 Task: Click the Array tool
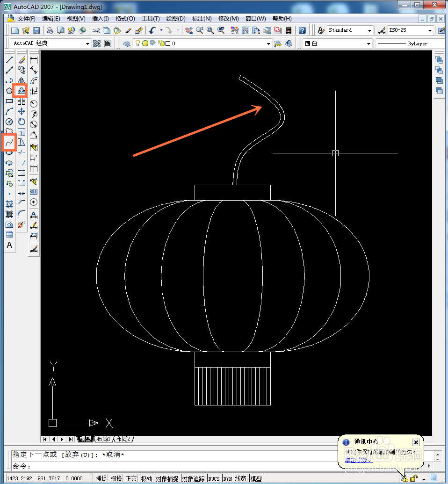point(22,101)
